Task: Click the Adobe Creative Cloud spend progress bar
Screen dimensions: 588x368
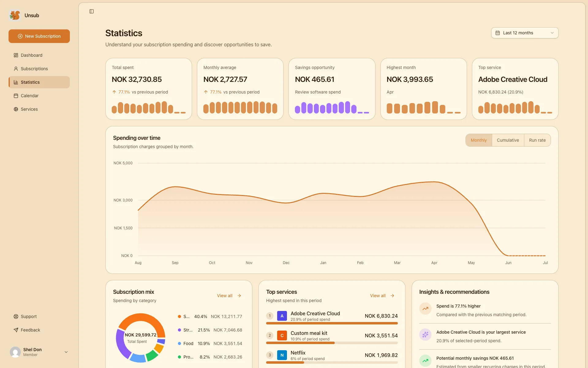Action: point(332,323)
